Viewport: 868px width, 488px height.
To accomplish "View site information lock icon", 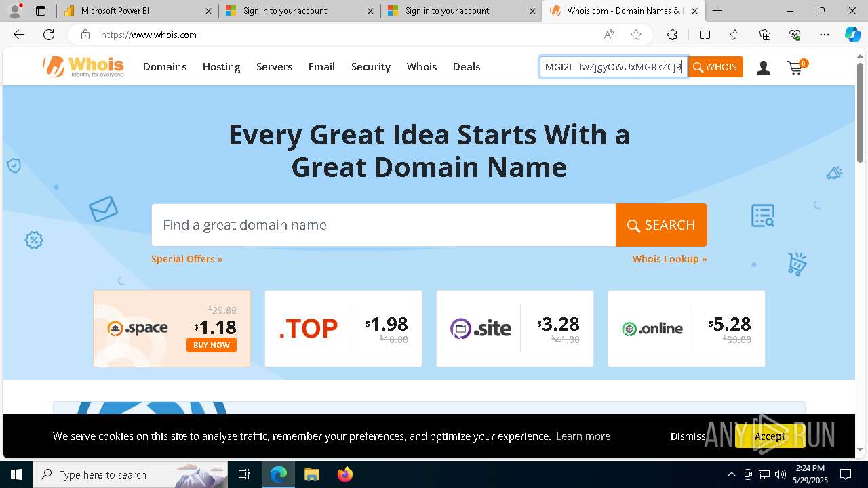I will 85,35.
